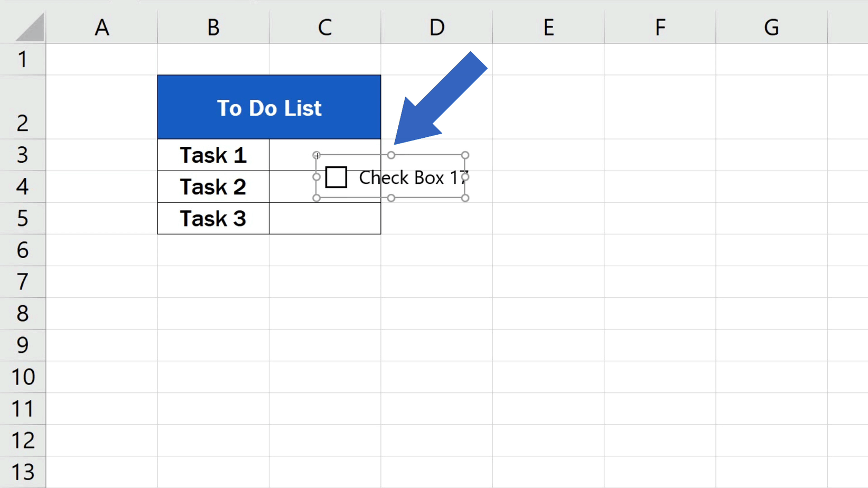Image resolution: width=868 pixels, height=488 pixels.
Task: Select row header 10
Action: point(22,377)
